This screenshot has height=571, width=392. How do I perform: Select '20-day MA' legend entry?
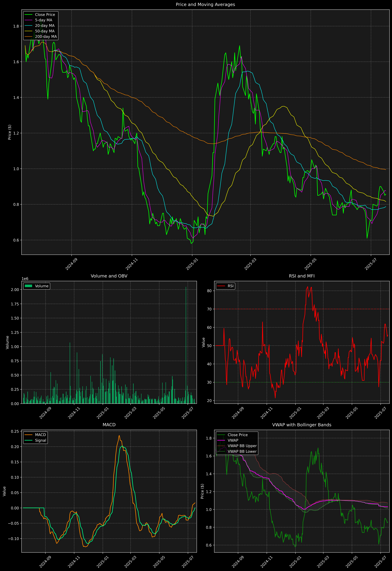coord(45,26)
